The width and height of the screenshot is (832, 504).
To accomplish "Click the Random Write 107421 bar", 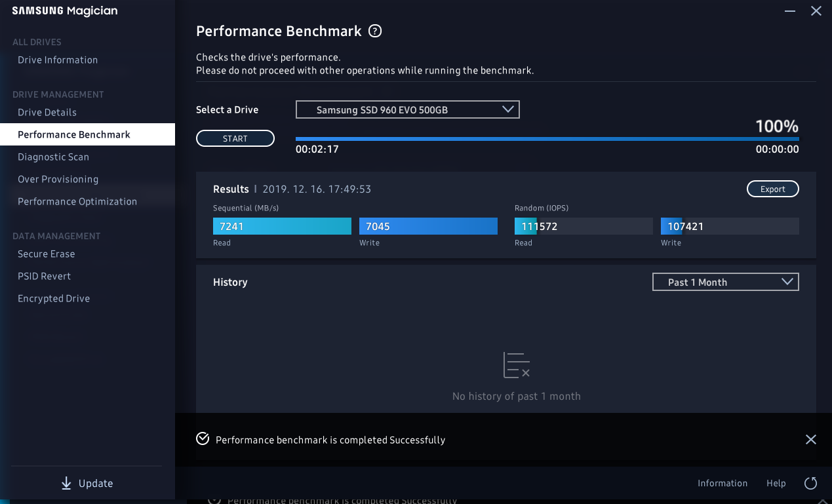I will pyautogui.click(x=730, y=226).
